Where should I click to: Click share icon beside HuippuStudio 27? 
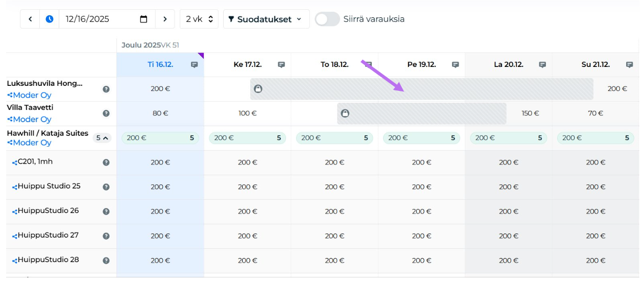(15, 236)
